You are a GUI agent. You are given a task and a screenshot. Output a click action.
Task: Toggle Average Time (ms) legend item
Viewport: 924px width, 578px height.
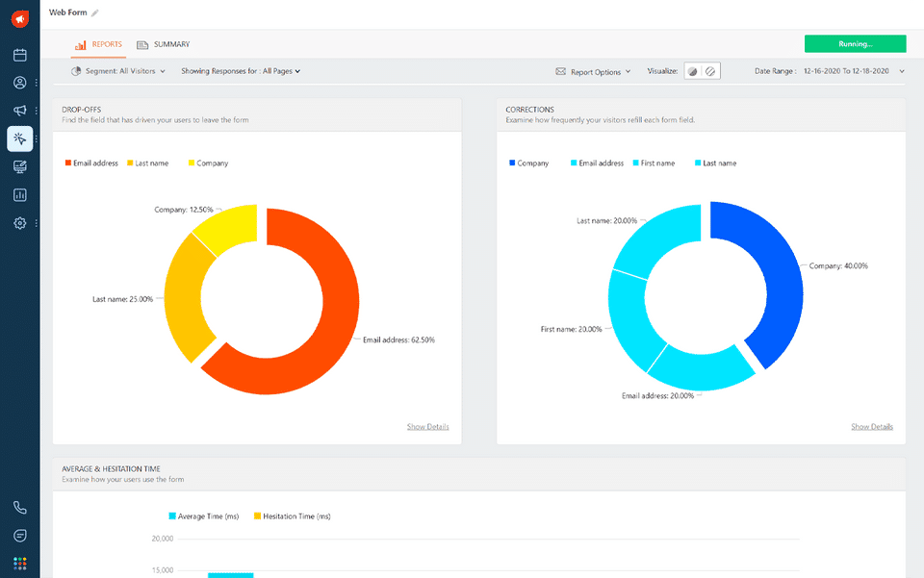point(204,516)
